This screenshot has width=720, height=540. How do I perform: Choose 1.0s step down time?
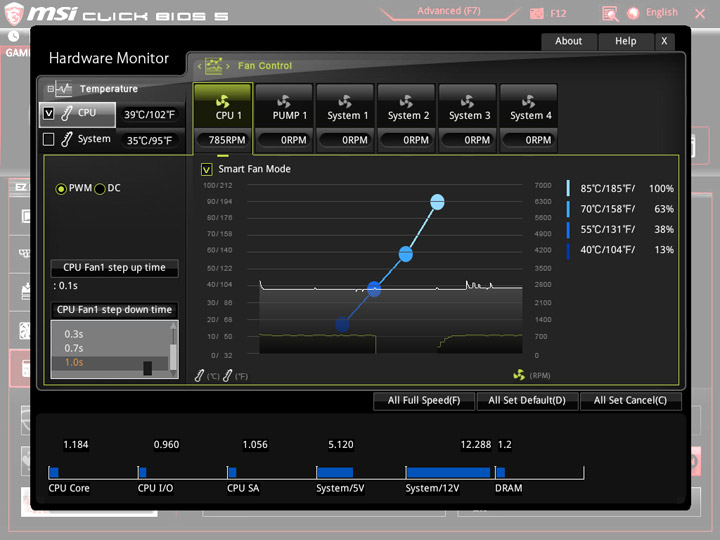[74, 363]
